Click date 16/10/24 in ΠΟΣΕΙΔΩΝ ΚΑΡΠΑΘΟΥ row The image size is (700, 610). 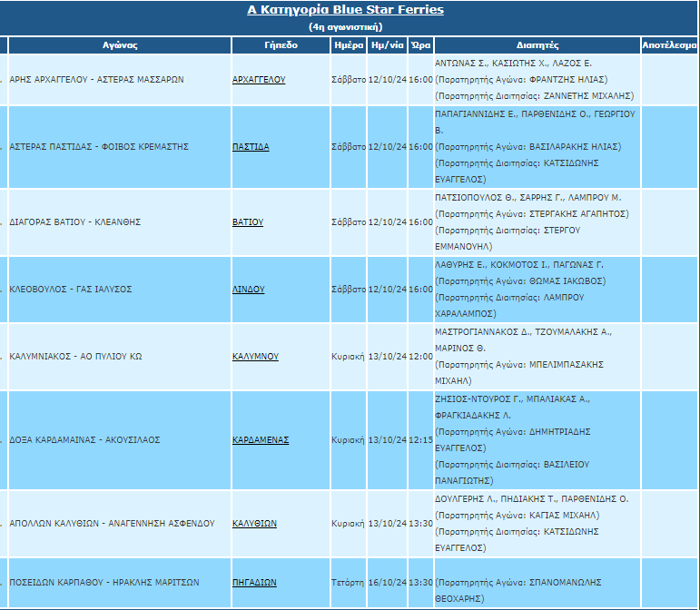point(387,583)
